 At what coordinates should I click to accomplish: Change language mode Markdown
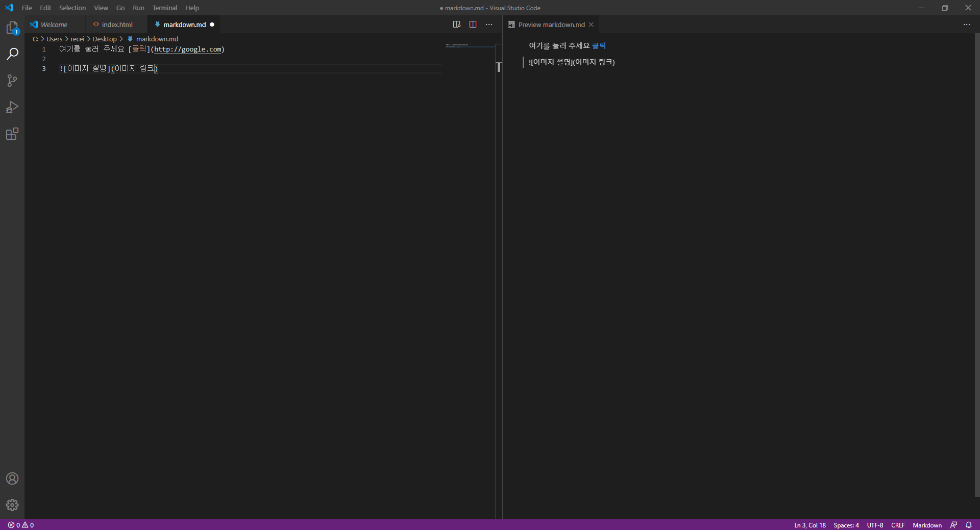point(927,525)
